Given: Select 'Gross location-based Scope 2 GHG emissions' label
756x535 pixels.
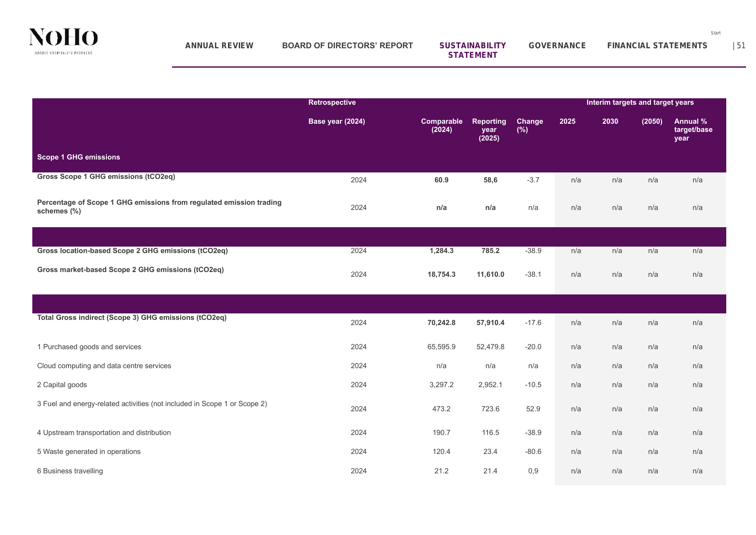Looking at the screenshot, I should click(x=132, y=251).
